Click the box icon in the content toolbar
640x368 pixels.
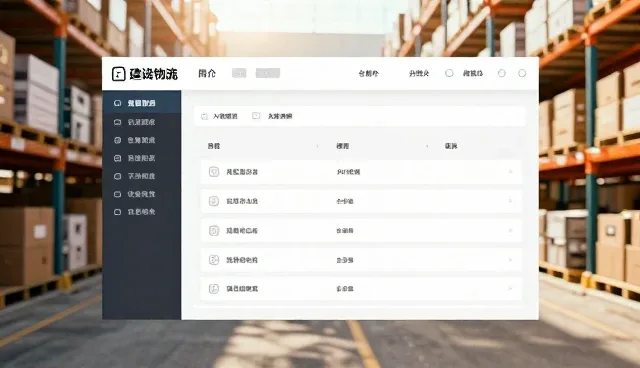click(x=256, y=116)
